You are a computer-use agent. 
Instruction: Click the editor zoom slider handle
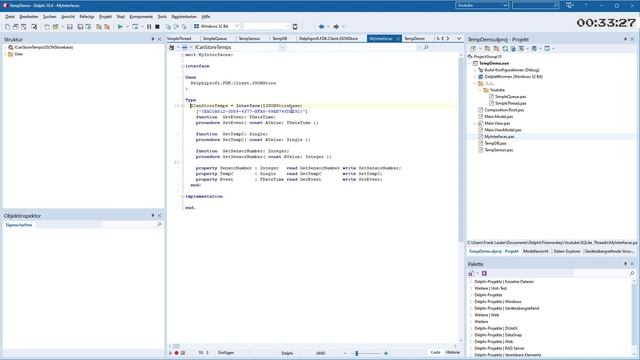357,353
